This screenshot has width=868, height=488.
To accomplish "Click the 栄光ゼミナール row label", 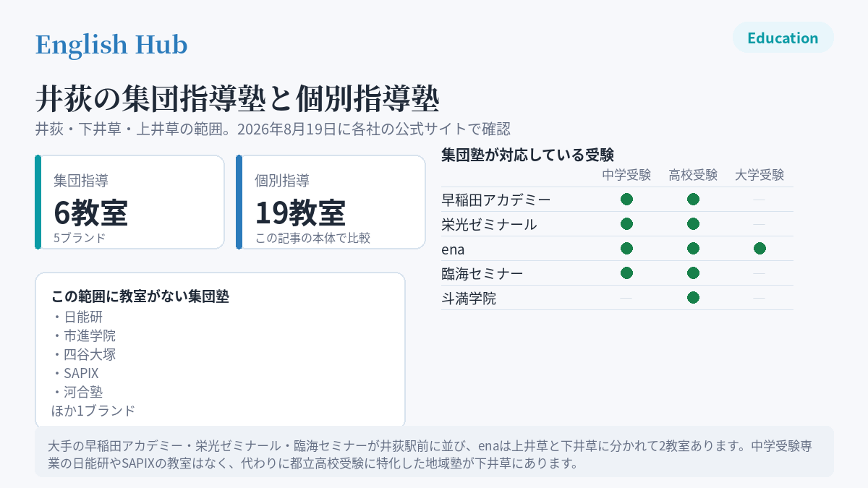I will [x=489, y=224].
